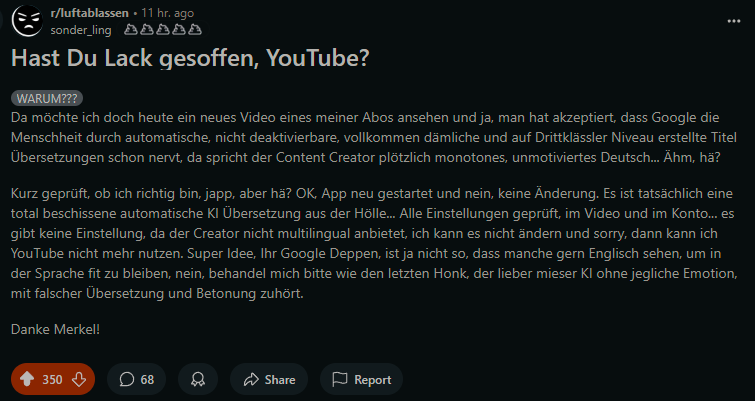Click the Report flag icon
This screenshot has width=755, height=401.
click(x=339, y=380)
